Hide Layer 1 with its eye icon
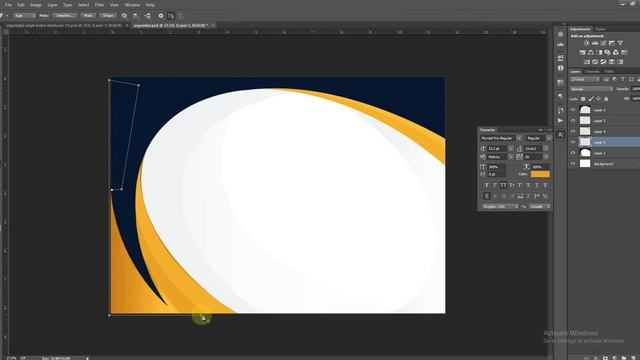Screen dimensions: 640x360 pos(573,153)
